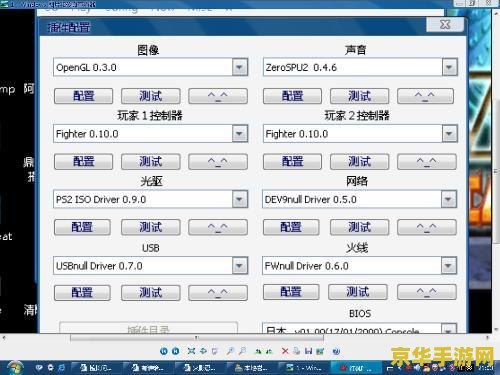This screenshot has height=375, width=500.
Task: Click ^_^ button under USB plugin
Action: [x=218, y=293]
